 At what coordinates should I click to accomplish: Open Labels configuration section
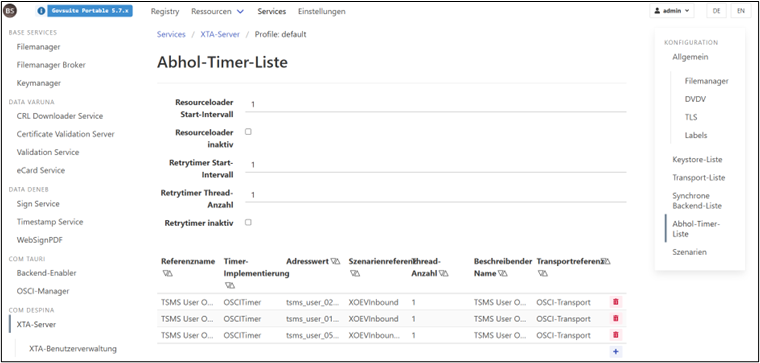[x=696, y=136]
